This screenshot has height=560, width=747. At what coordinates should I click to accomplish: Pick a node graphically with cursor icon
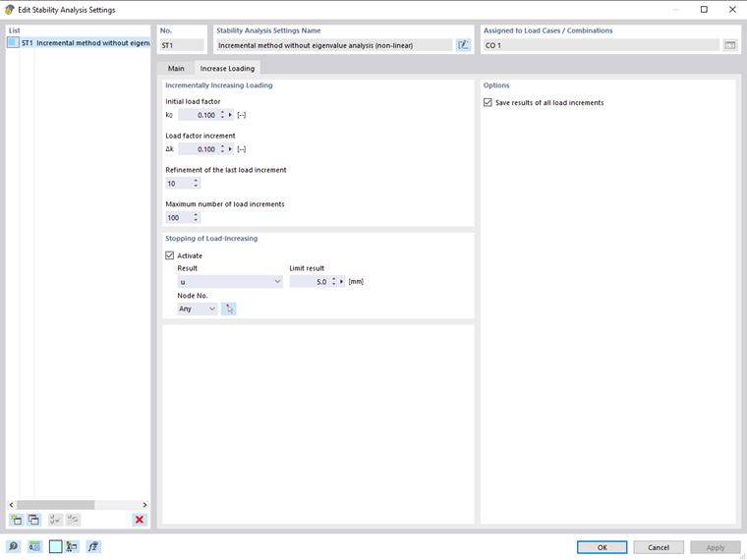(229, 308)
